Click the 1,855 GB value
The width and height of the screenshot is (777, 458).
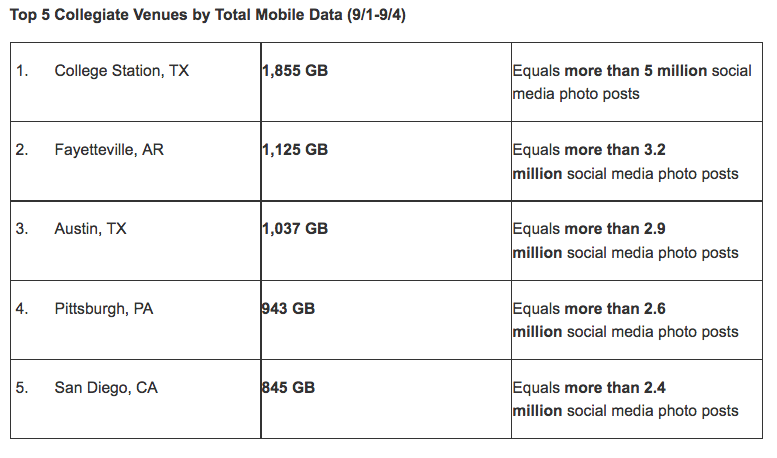tap(295, 70)
